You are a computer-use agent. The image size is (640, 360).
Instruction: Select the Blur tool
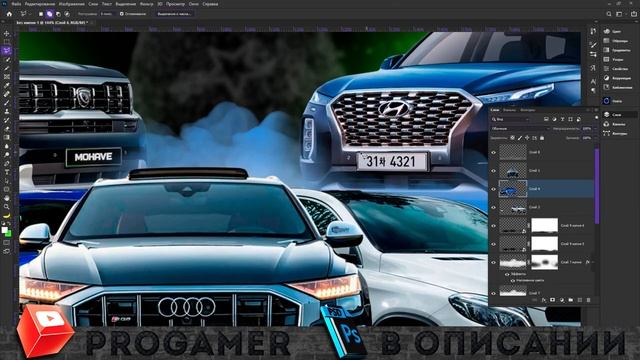pyautogui.click(x=7, y=146)
